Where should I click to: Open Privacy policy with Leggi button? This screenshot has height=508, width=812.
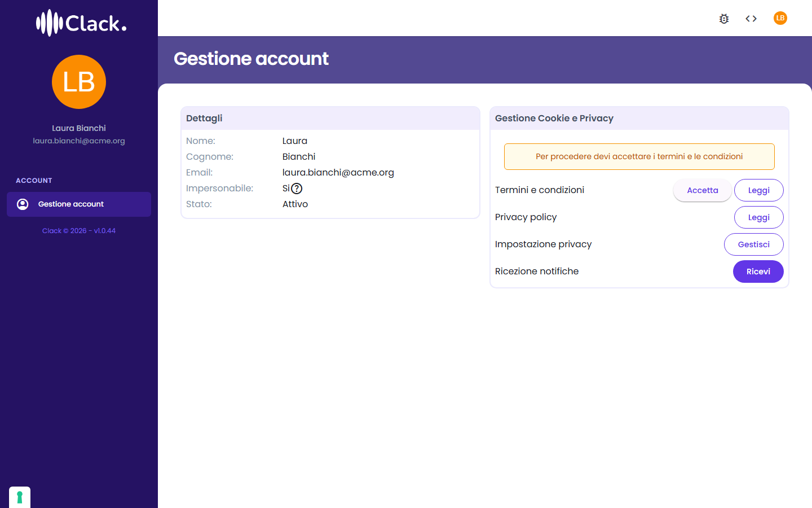click(759, 217)
